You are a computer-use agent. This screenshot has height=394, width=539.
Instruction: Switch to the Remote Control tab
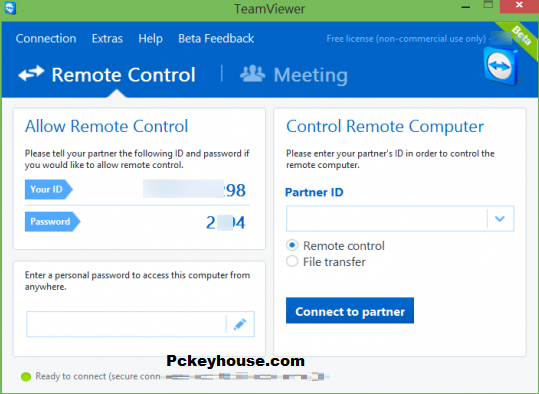pos(107,75)
